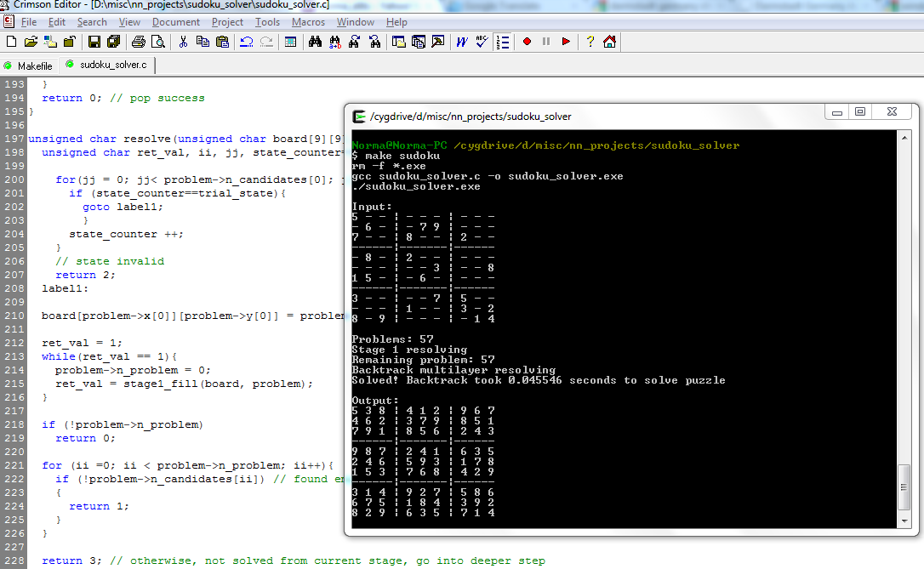Open the Window menu
The image size is (924, 569).
coord(356,22)
